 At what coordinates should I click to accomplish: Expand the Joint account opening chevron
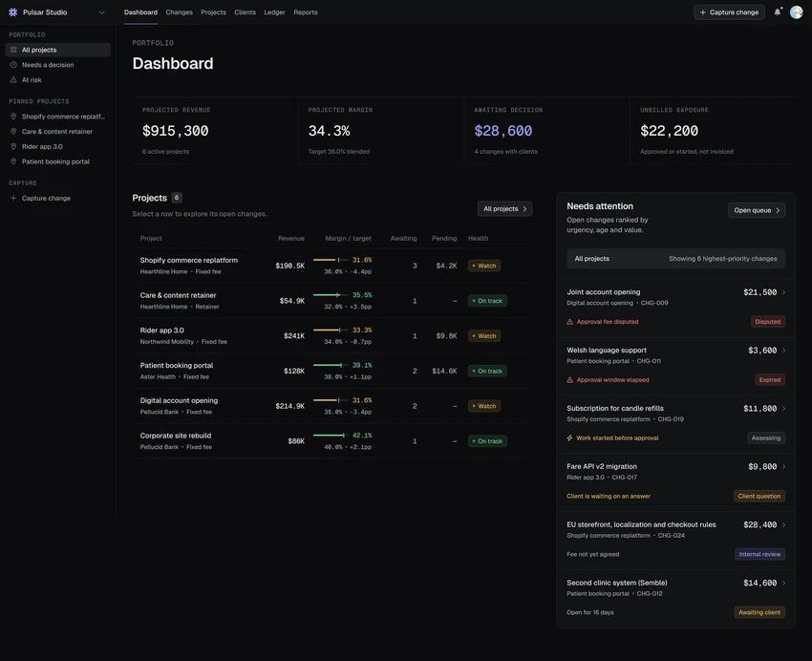pyautogui.click(x=784, y=292)
